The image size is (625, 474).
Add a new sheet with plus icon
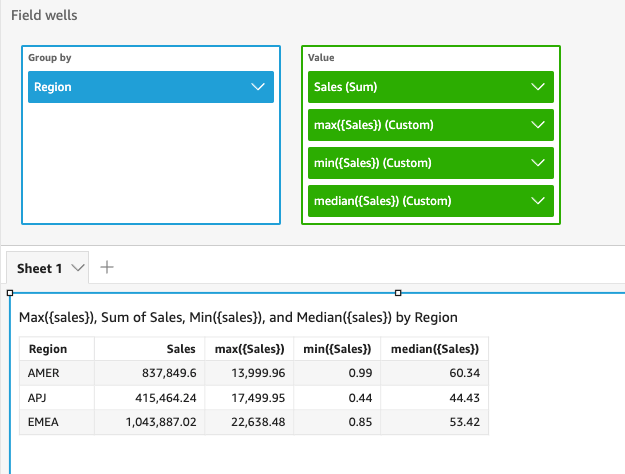tap(108, 268)
